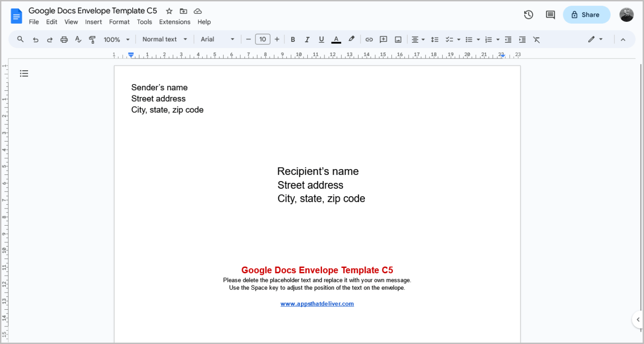Image resolution: width=644 pixels, height=344 pixels.
Task: Insert a checklist
Action: point(449,39)
